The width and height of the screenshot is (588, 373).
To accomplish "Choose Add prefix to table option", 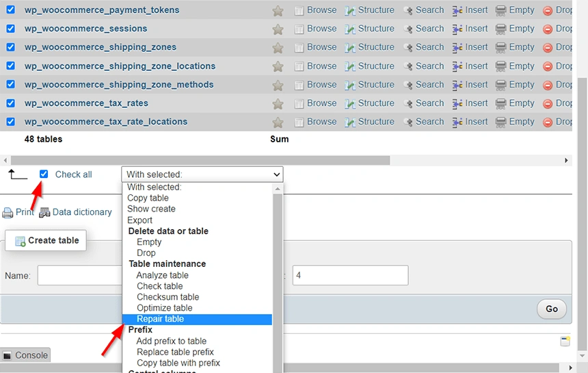I will click(x=171, y=341).
